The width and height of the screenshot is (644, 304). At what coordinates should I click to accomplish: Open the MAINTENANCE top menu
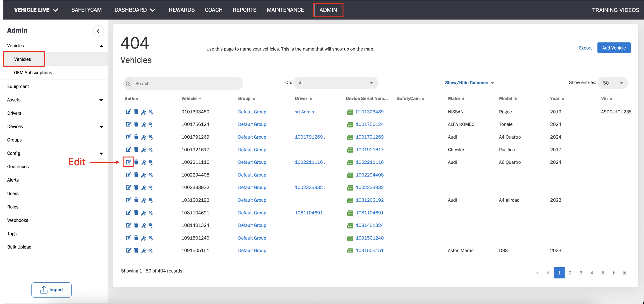pos(285,10)
